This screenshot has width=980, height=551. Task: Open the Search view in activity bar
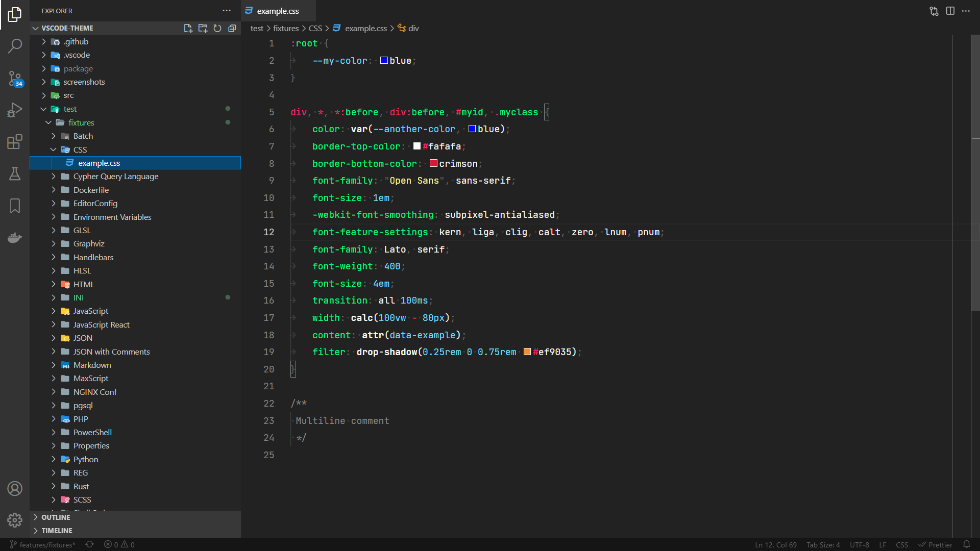coord(15,46)
